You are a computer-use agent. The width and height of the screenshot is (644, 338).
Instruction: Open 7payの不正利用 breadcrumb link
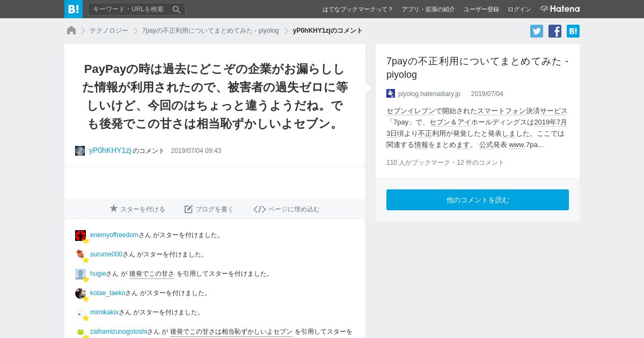(210, 31)
